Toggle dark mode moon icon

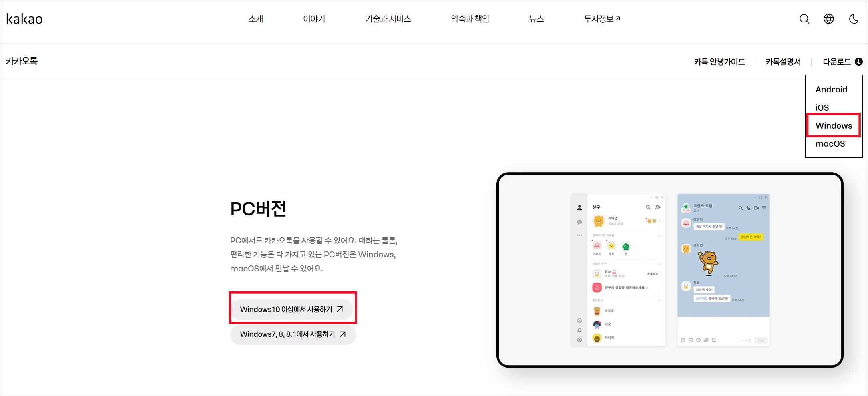pos(854,19)
